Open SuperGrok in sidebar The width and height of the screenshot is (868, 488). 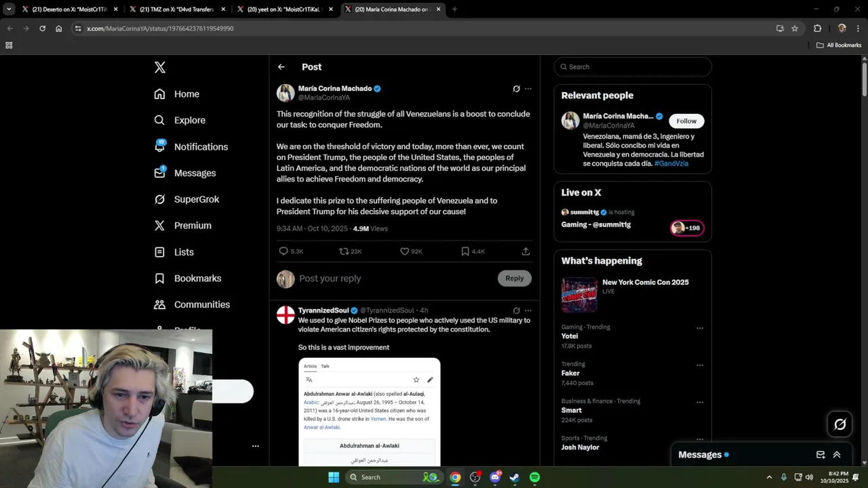[x=186, y=199]
